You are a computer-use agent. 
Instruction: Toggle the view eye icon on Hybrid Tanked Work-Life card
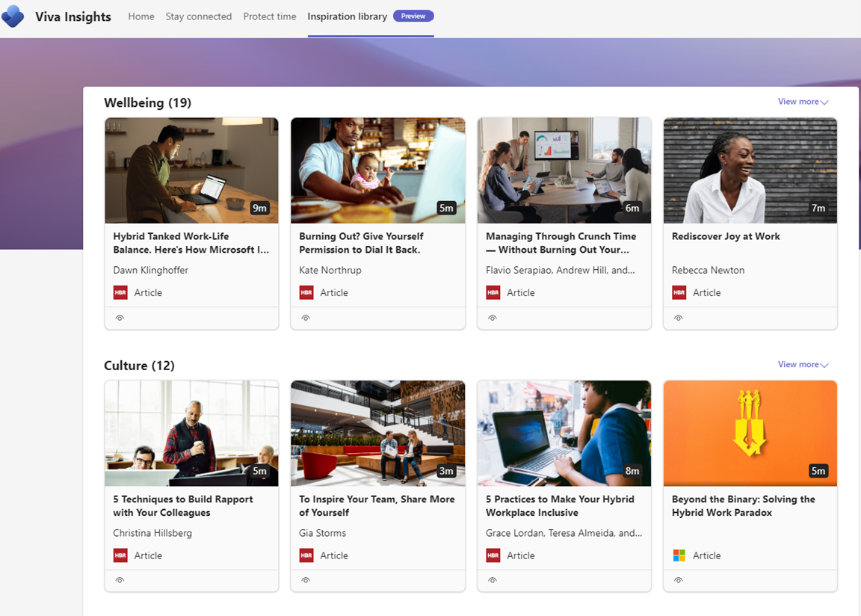[x=120, y=318]
